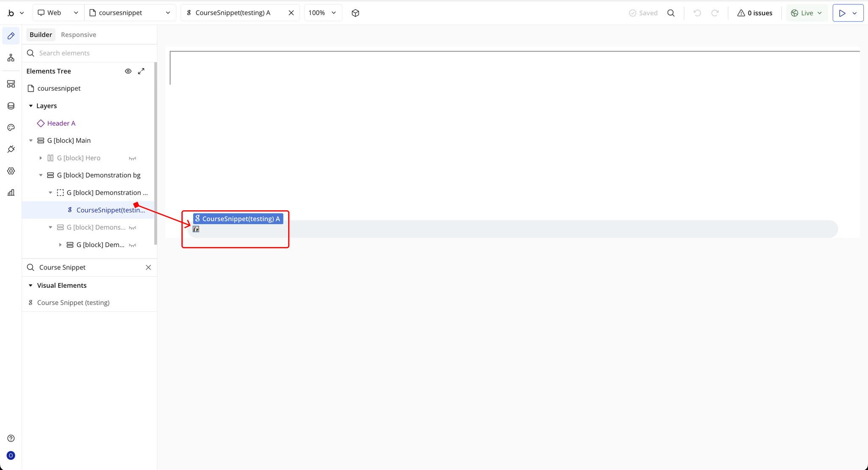Click the 3D cube icon in the top bar

[355, 13]
